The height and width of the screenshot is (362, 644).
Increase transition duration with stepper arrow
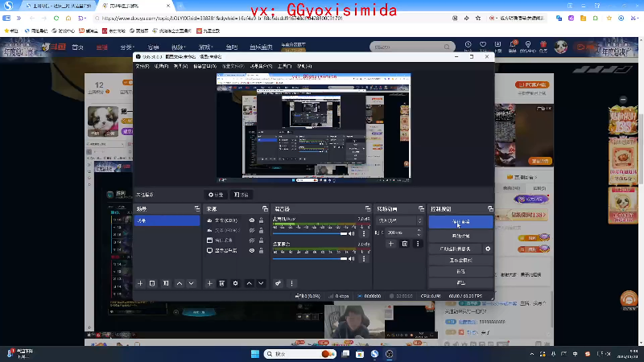click(x=419, y=230)
